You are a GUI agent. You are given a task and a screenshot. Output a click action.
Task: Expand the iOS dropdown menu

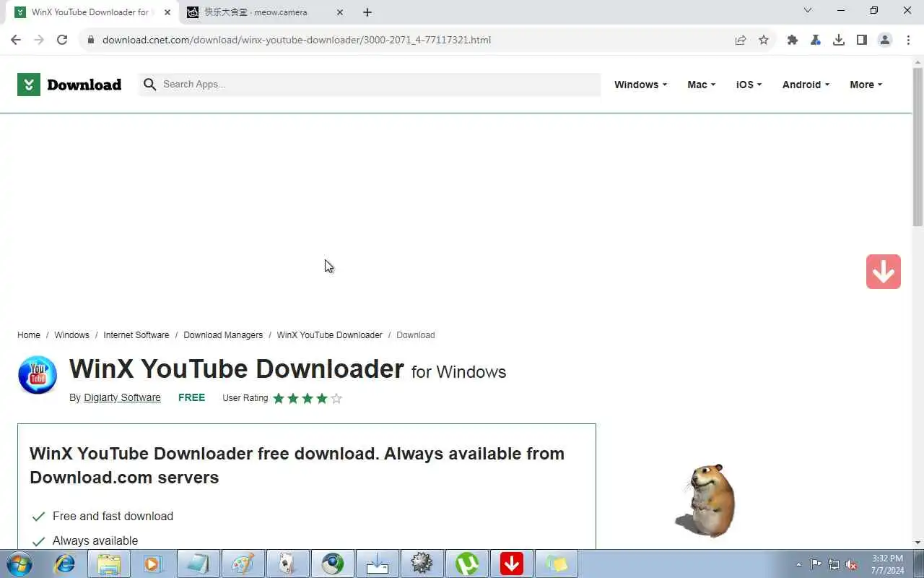(749, 85)
